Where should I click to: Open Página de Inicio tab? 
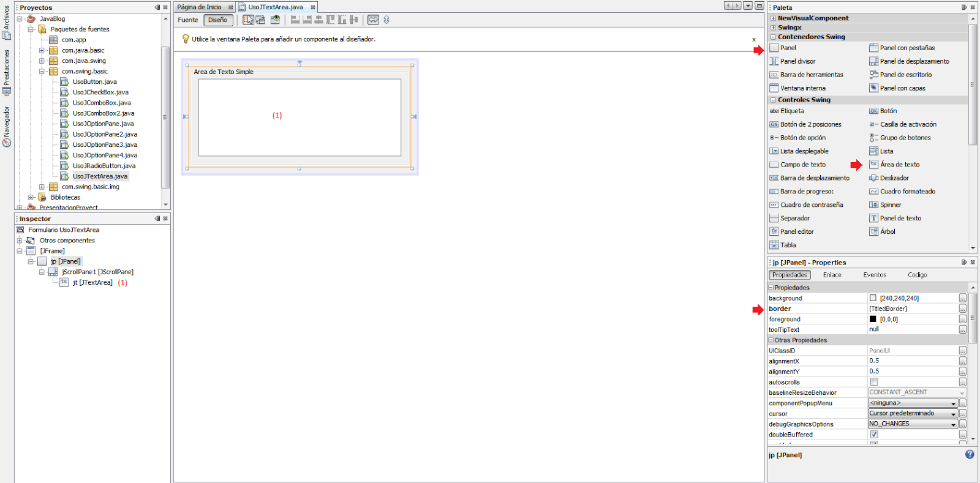200,7
